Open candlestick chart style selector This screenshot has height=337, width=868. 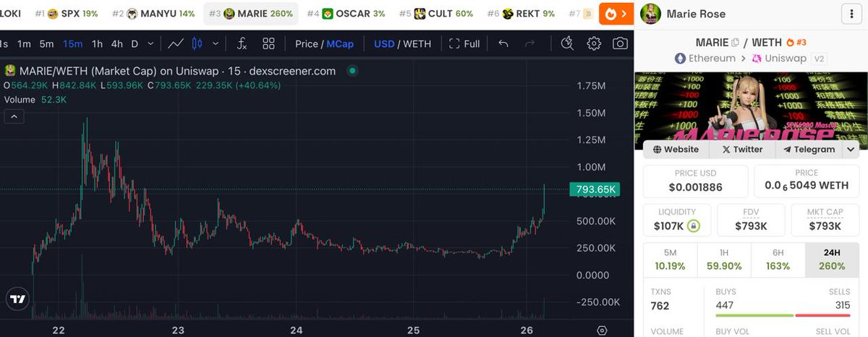(197, 43)
